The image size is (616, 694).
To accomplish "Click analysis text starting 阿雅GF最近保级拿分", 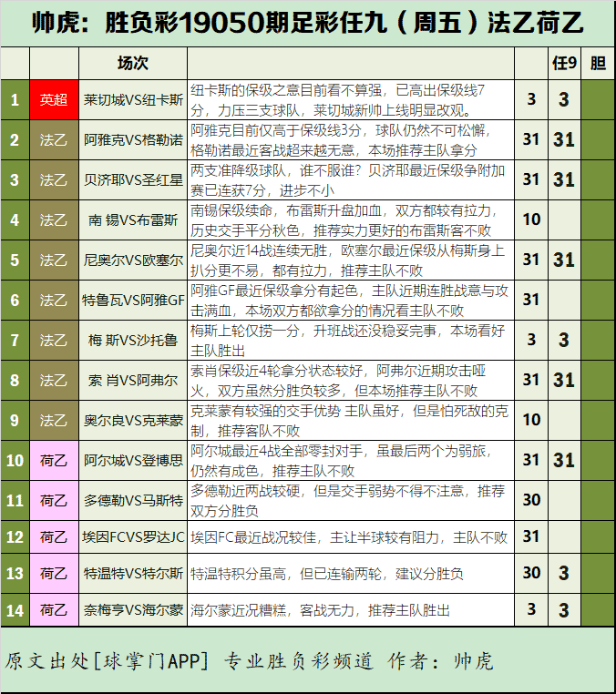I will [349, 300].
